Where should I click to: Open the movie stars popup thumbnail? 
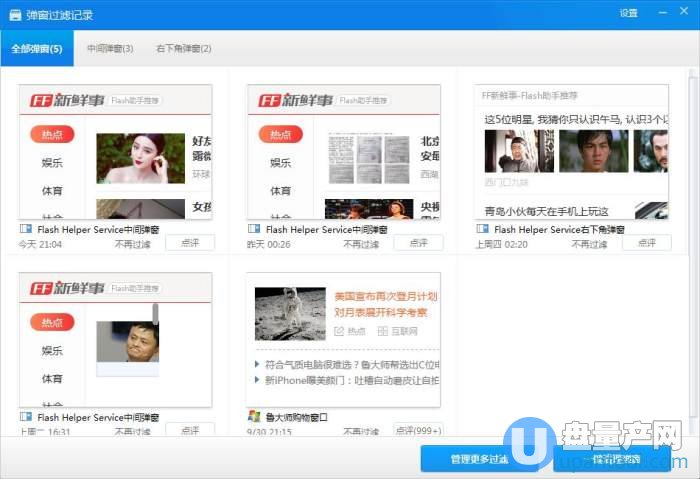click(573, 152)
